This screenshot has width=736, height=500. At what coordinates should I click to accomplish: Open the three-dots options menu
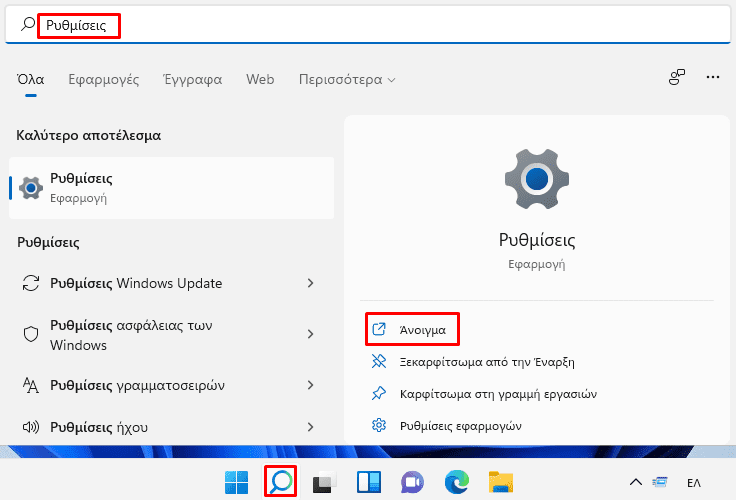(713, 77)
